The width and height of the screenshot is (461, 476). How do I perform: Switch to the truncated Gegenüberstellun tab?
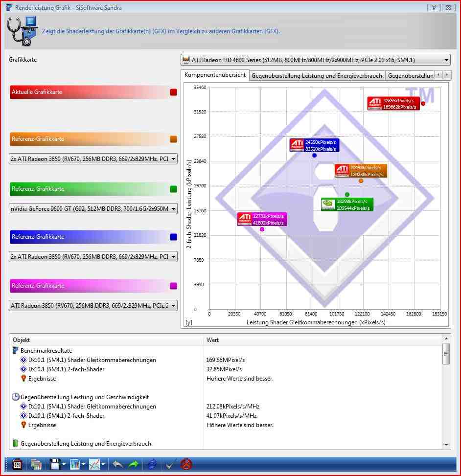(x=410, y=76)
